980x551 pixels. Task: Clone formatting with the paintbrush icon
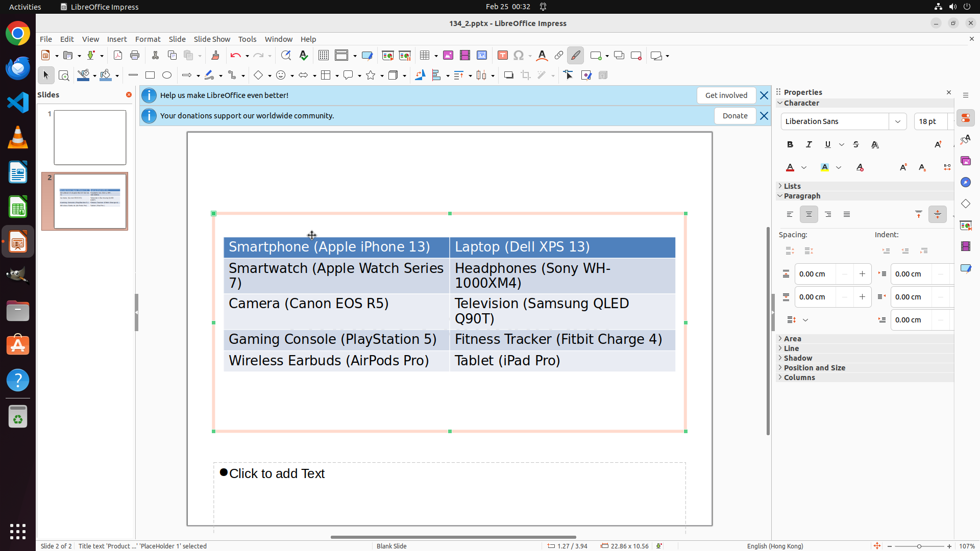[x=215, y=56]
